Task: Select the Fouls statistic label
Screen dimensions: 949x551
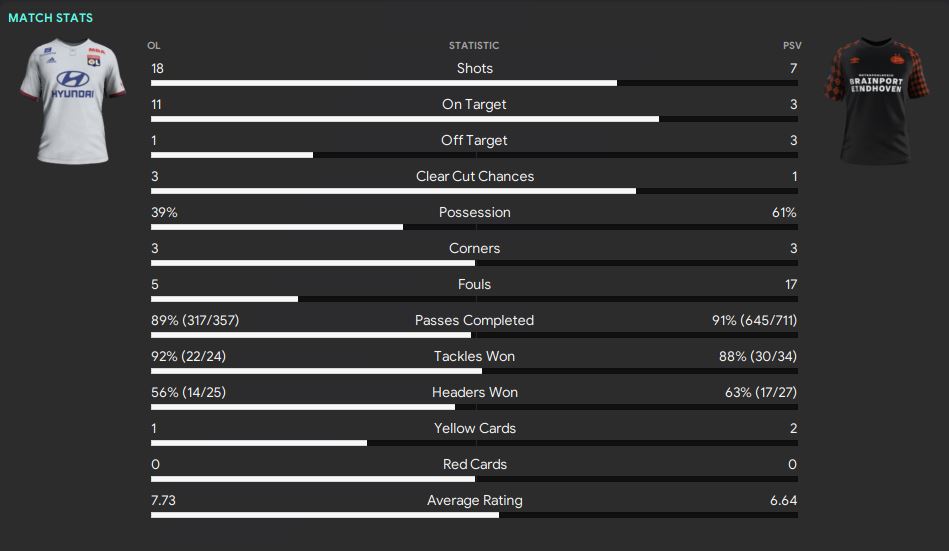Action: tap(474, 284)
